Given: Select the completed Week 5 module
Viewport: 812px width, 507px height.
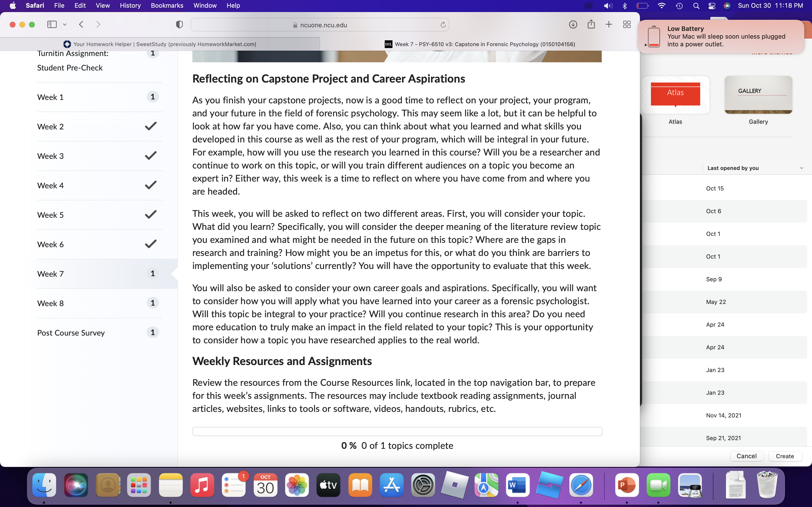Looking at the screenshot, I should click(x=100, y=215).
